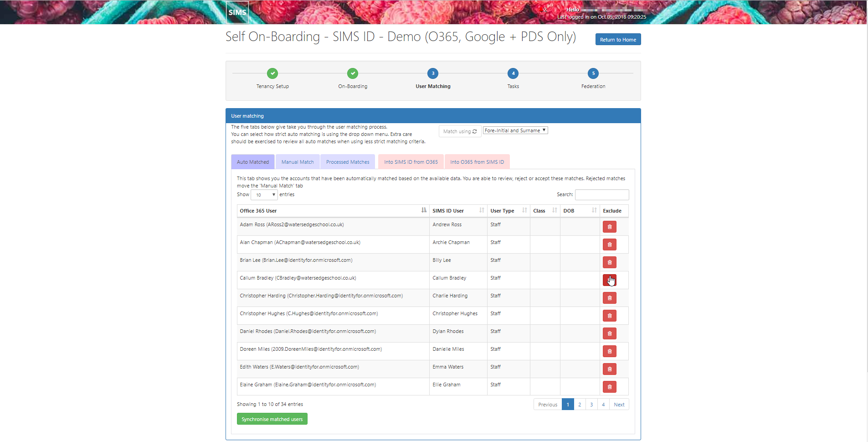Open the Processed Matches tab
Viewport: 868px width, 442px height.
click(348, 162)
